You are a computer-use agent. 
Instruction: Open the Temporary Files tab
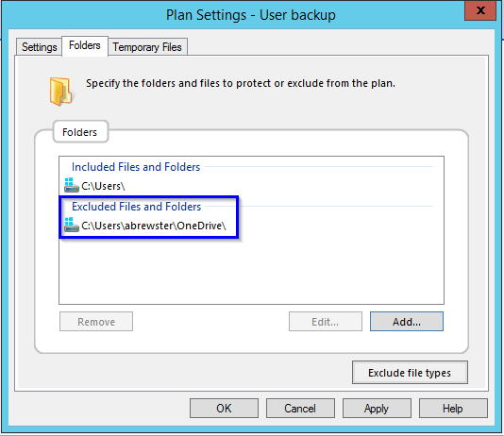click(147, 47)
